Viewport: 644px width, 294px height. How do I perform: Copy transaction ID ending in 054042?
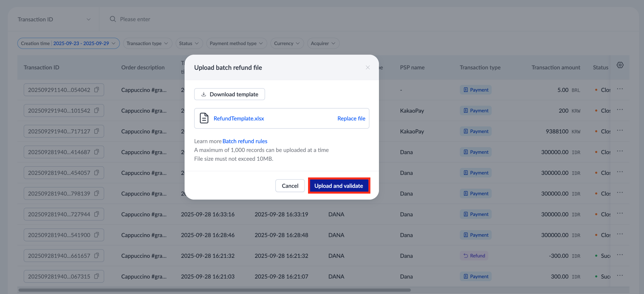tap(97, 90)
